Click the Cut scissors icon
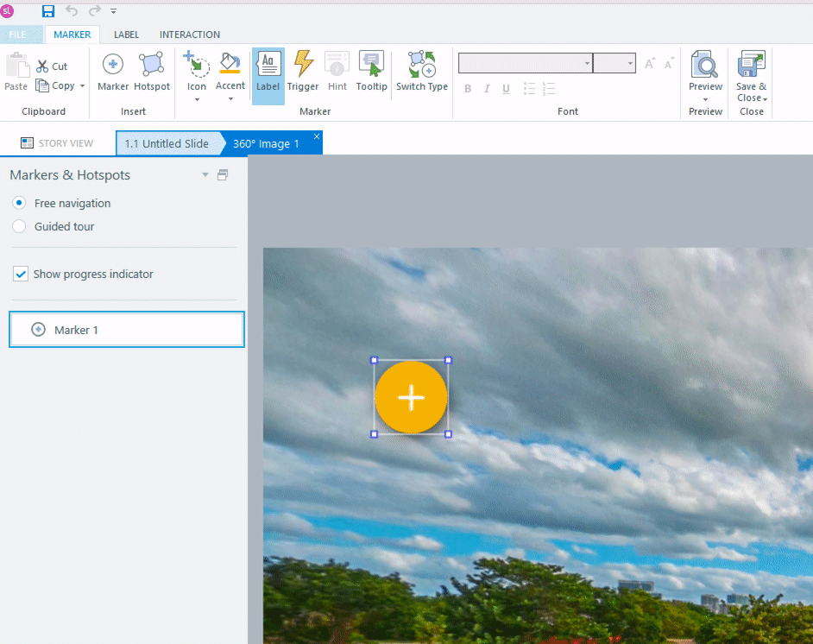 43,66
